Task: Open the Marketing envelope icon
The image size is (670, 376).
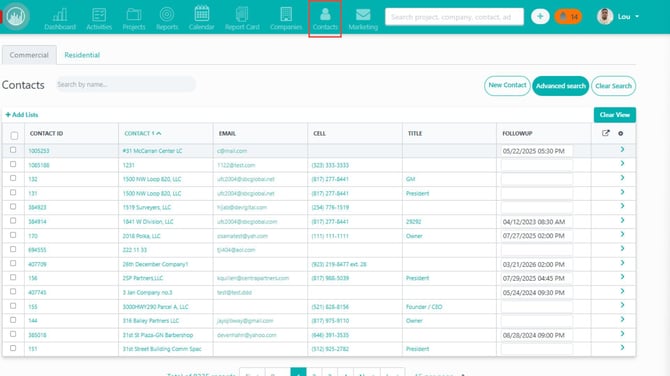Action: [363, 15]
